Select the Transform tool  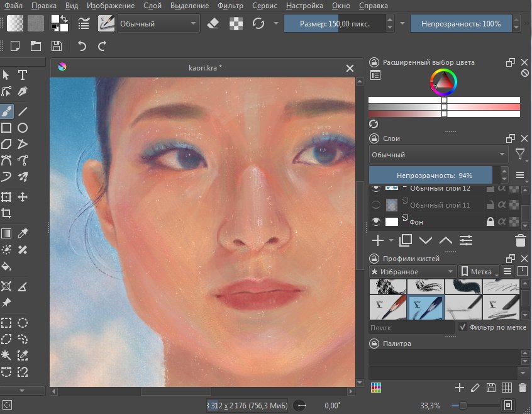coord(6,197)
